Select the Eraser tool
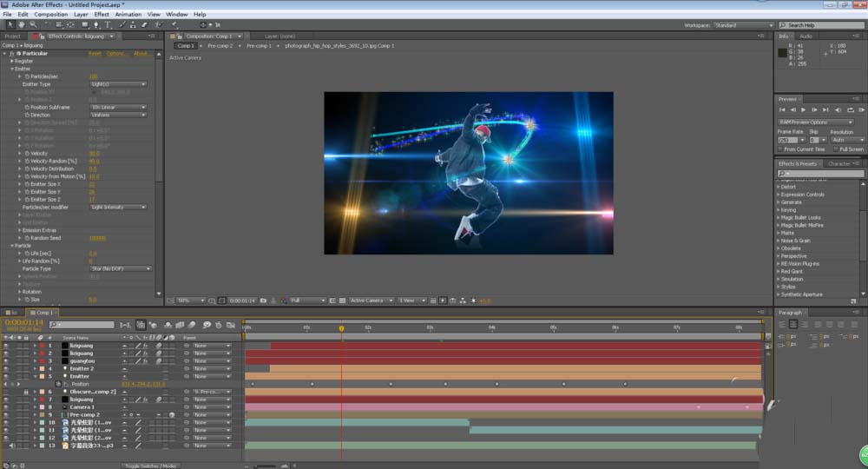The image size is (868, 469). click(x=144, y=25)
